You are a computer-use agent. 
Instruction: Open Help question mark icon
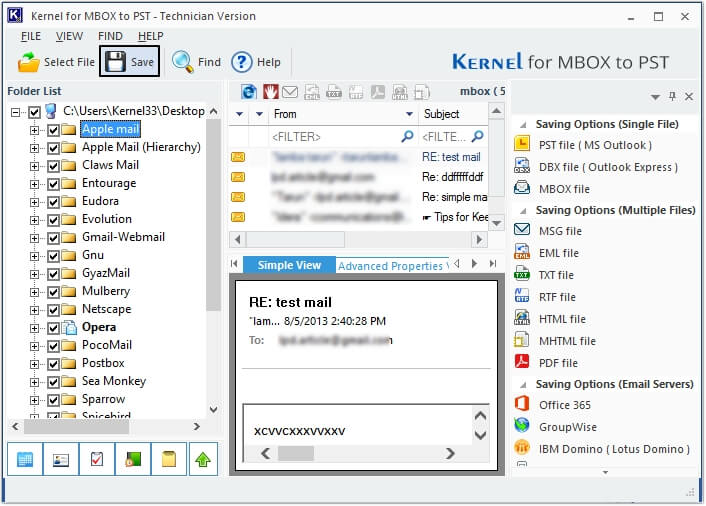pyautogui.click(x=242, y=62)
